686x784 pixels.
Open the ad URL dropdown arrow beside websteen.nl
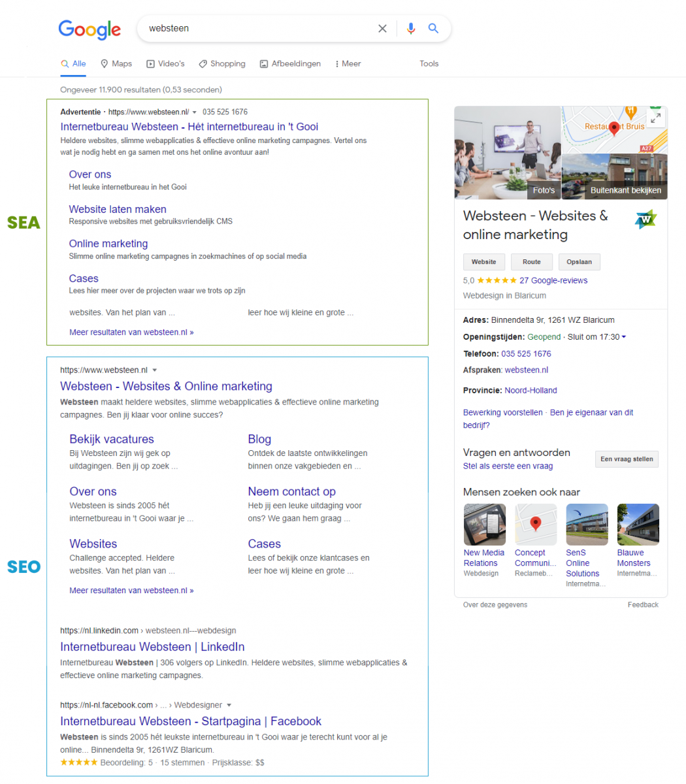pyautogui.click(x=195, y=112)
